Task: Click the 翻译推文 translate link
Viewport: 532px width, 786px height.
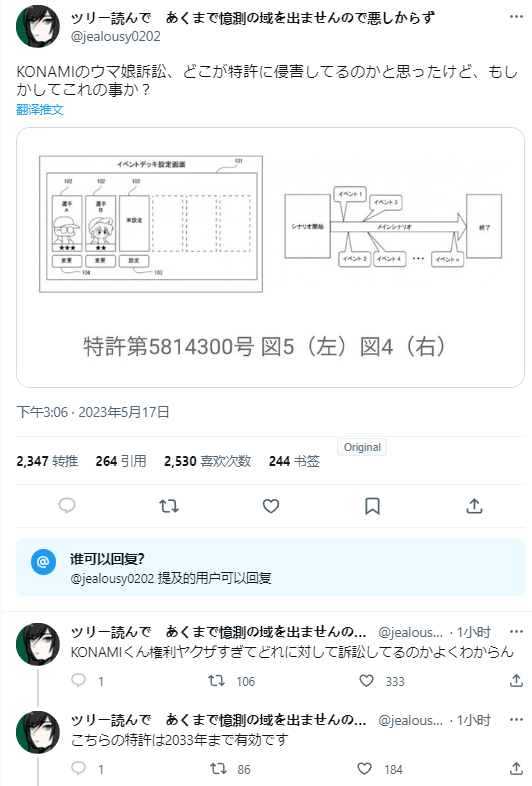Action: (40, 109)
